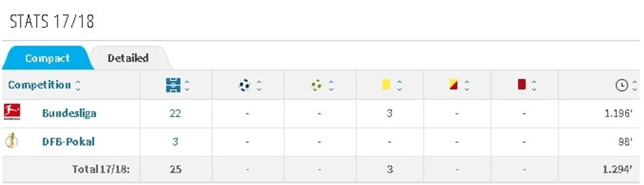Click the minutes played clock icon

[622, 86]
